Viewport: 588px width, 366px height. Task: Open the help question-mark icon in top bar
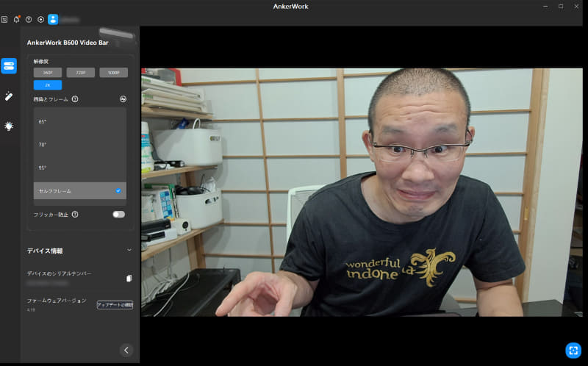[29, 20]
